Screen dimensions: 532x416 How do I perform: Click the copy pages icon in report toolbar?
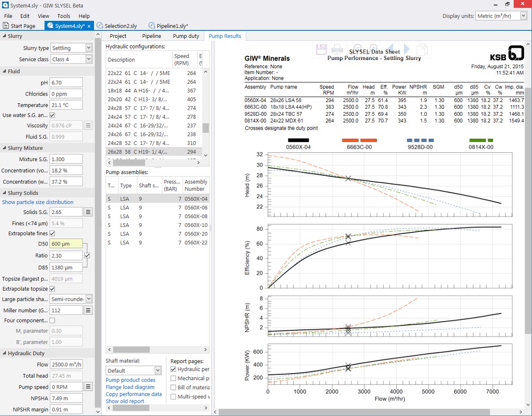[x=422, y=49]
